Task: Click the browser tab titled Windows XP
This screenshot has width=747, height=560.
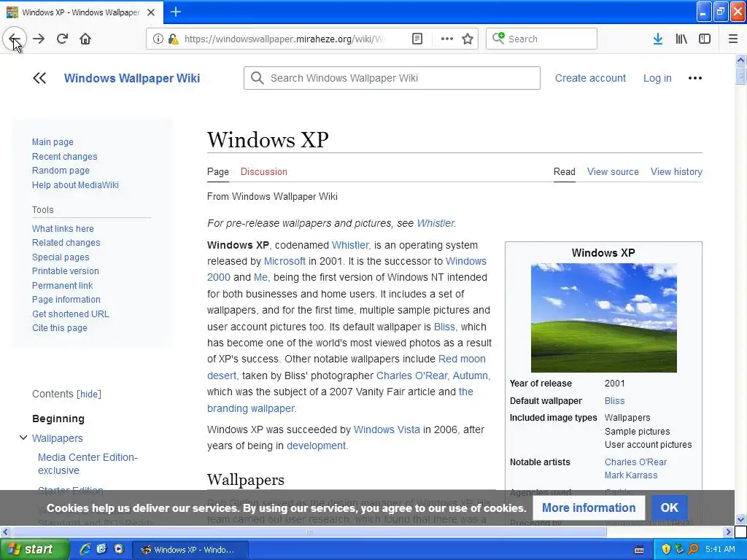Action: click(x=80, y=12)
